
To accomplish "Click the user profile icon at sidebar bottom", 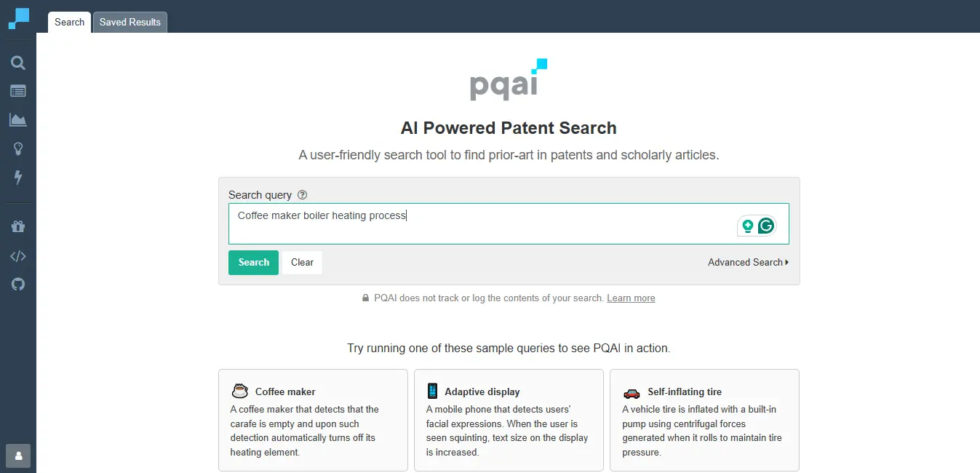I will 18,456.
